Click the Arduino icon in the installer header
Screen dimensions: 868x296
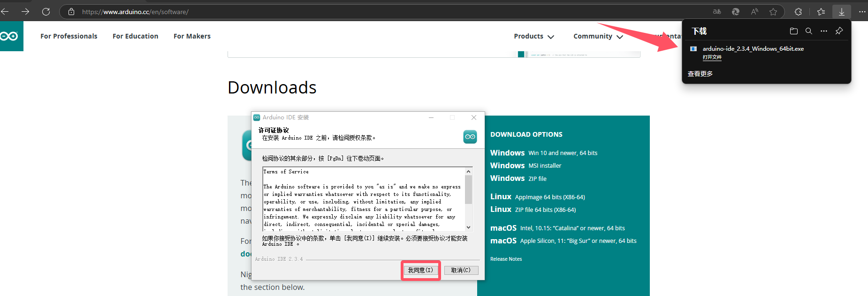[x=470, y=137]
